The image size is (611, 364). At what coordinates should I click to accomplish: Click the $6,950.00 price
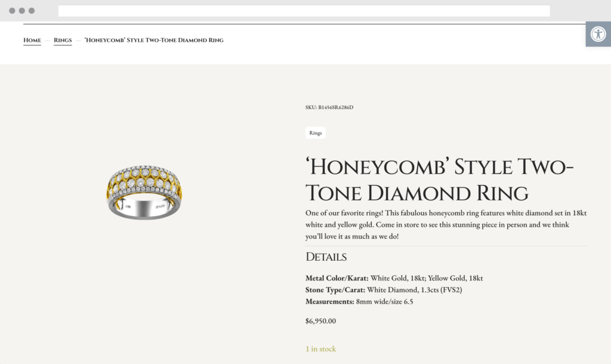pyautogui.click(x=320, y=321)
